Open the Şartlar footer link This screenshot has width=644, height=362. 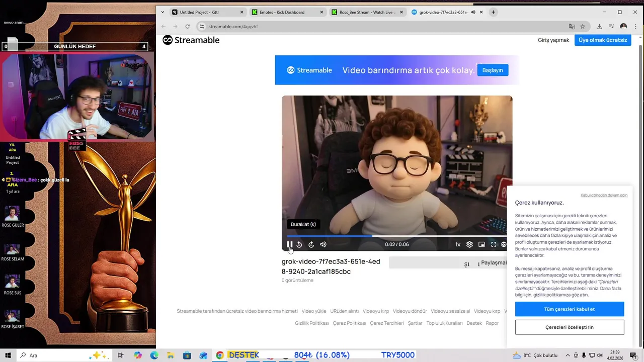click(415, 323)
